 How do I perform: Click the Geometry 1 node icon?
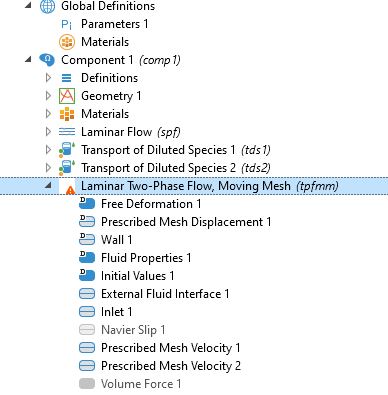pyautogui.click(x=67, y=96)
